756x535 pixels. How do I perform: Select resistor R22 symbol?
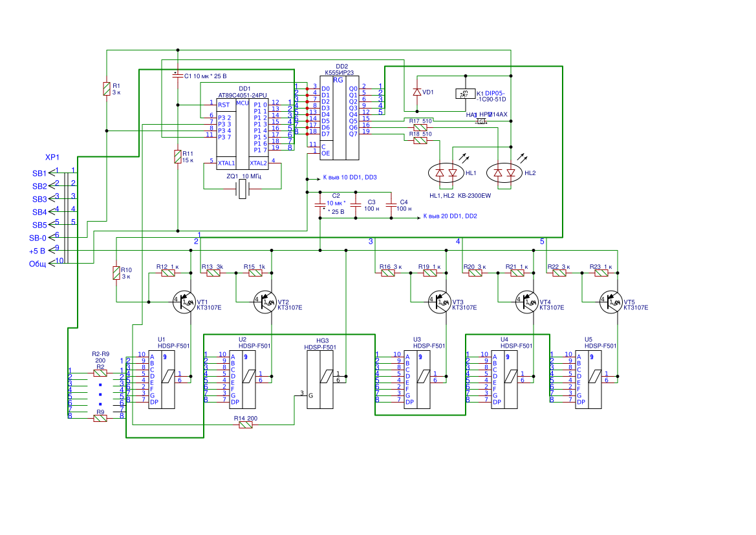coord(559,273)
